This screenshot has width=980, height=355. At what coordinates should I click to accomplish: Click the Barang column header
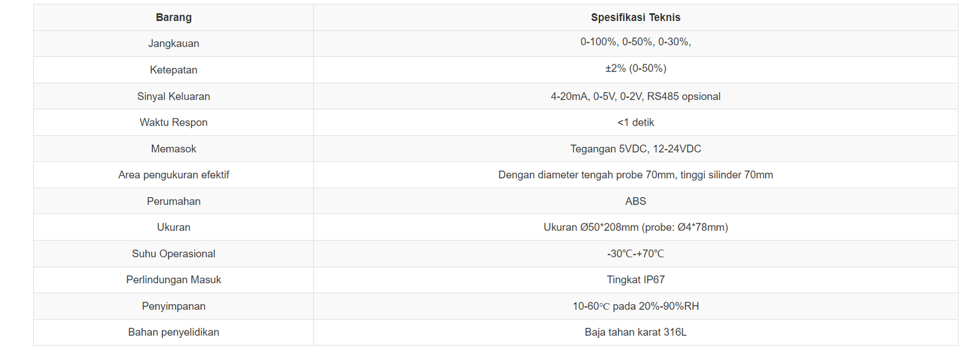coord(173,18)
